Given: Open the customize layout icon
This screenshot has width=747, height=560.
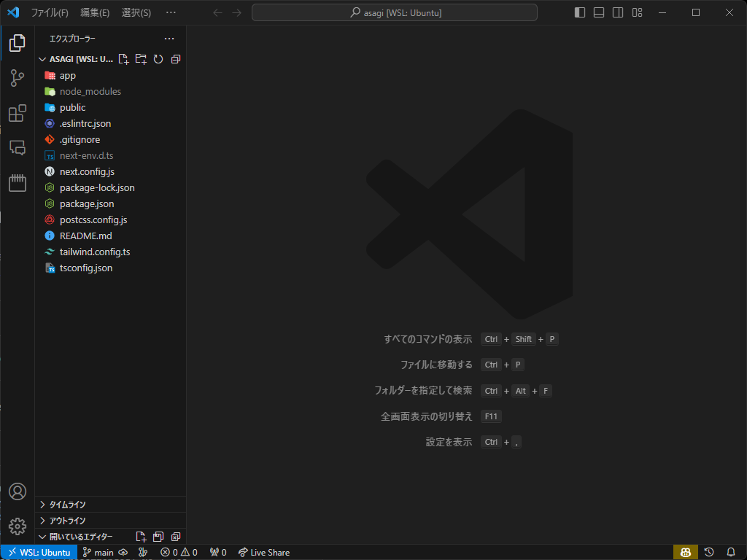Looking at the screenshot, I should [x=637, y=13].
